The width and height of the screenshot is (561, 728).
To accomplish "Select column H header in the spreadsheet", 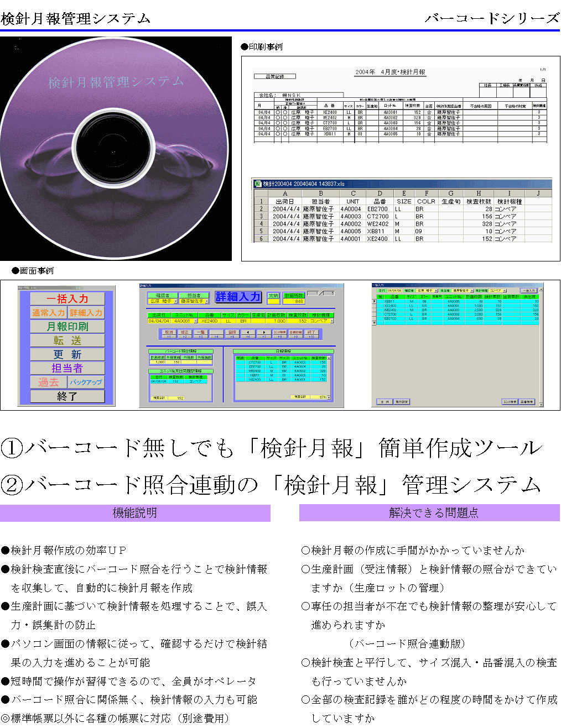I will point(479,193).
